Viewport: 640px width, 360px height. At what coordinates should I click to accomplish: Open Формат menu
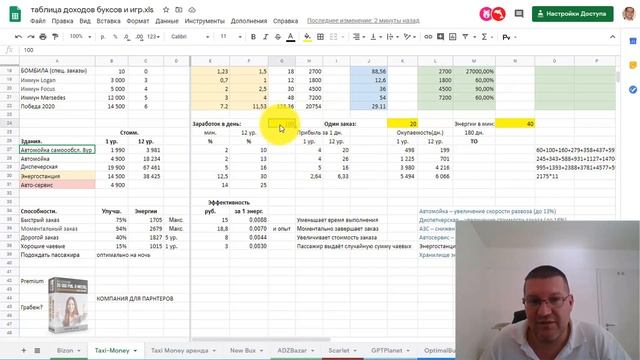(138, 21)
